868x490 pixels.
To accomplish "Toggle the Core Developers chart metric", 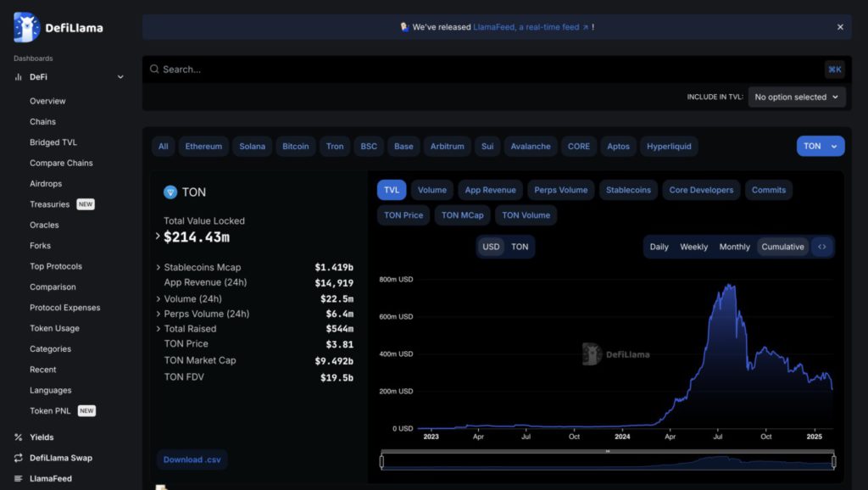I will pyautogui.click(x=701, y=190).
